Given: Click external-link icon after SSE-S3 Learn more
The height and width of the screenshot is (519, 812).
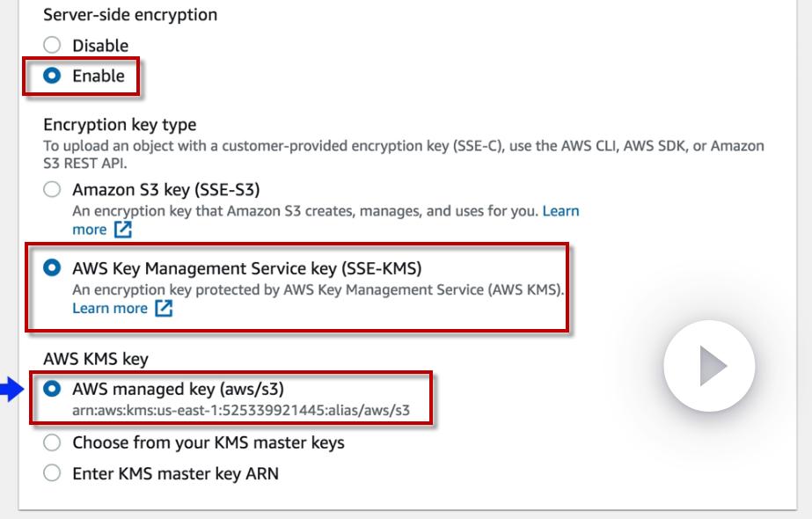Looking at the screenshot, I should tap(122, 230).
